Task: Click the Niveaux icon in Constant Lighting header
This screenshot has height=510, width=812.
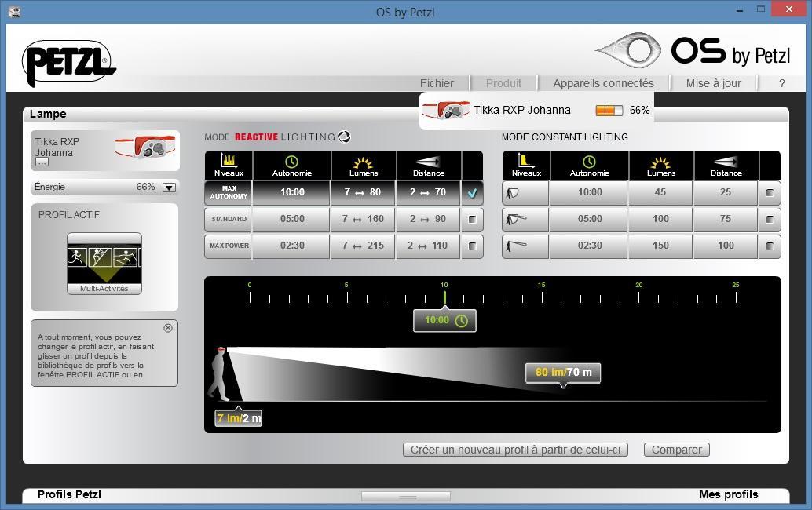Action: point(525,160)
